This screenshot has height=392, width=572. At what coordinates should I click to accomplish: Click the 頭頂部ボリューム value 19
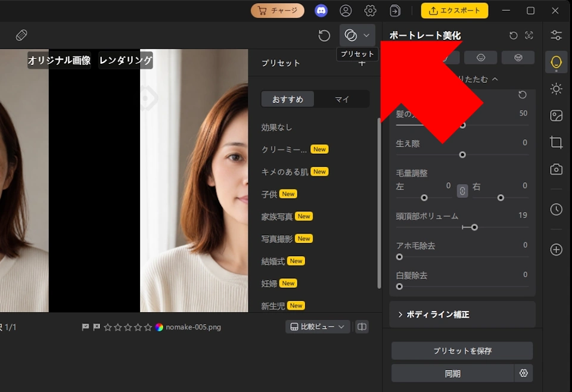[x=523, y=215]
